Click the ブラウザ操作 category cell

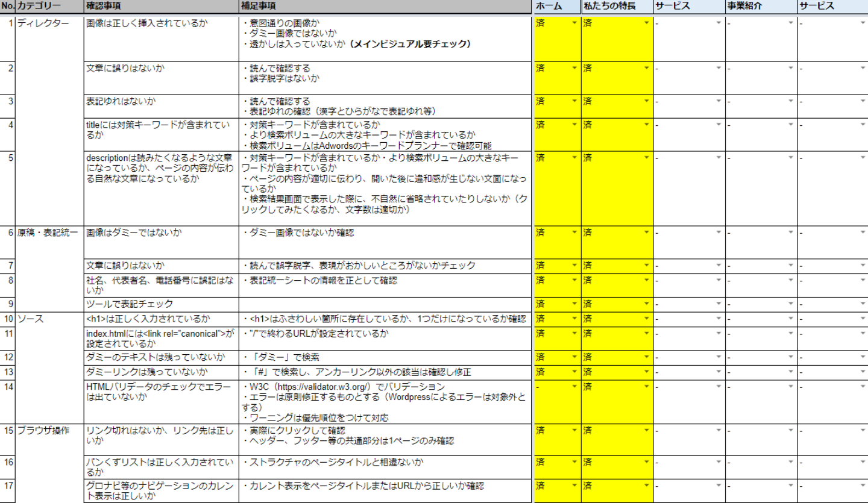[49, 463]
